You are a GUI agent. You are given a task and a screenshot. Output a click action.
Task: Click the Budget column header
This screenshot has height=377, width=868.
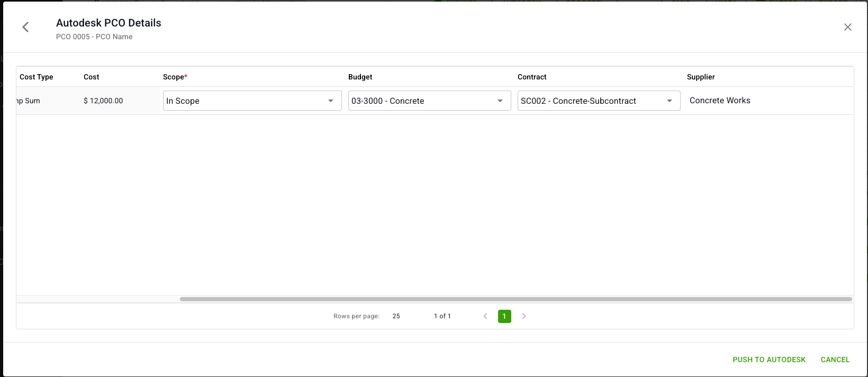pos(360,77)
